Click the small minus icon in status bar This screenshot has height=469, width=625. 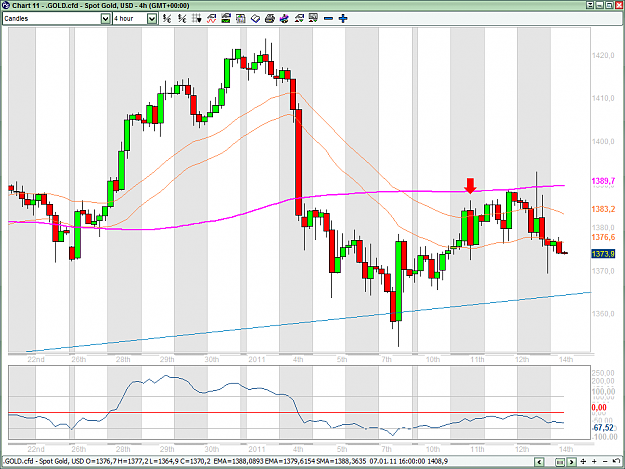coord(605,461)
